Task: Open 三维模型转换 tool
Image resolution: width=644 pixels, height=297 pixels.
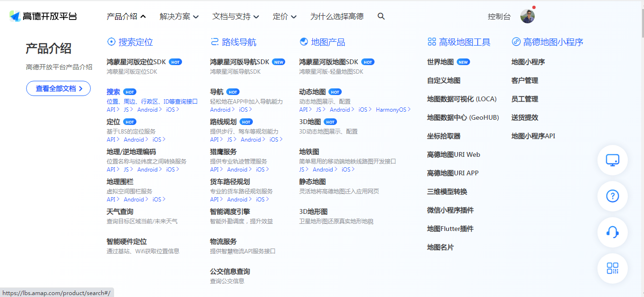Action: [447, 192]
